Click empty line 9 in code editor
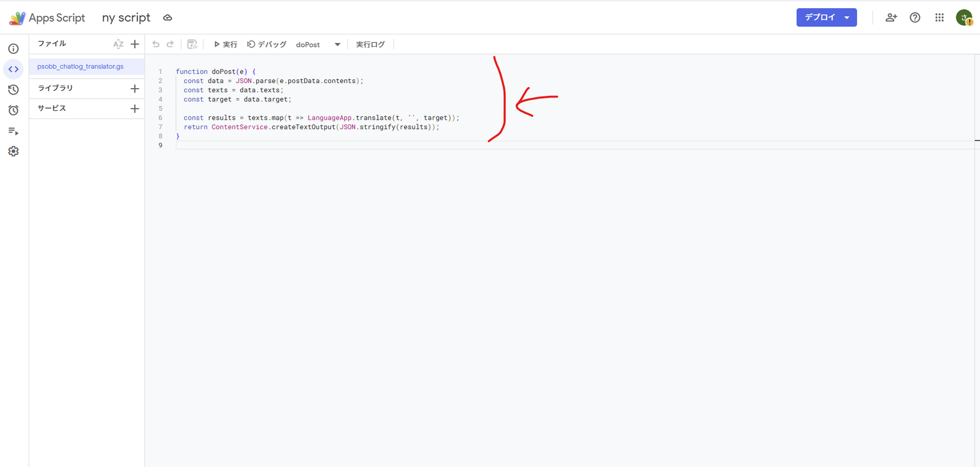The image size is (980, 467). pos(350,145)
